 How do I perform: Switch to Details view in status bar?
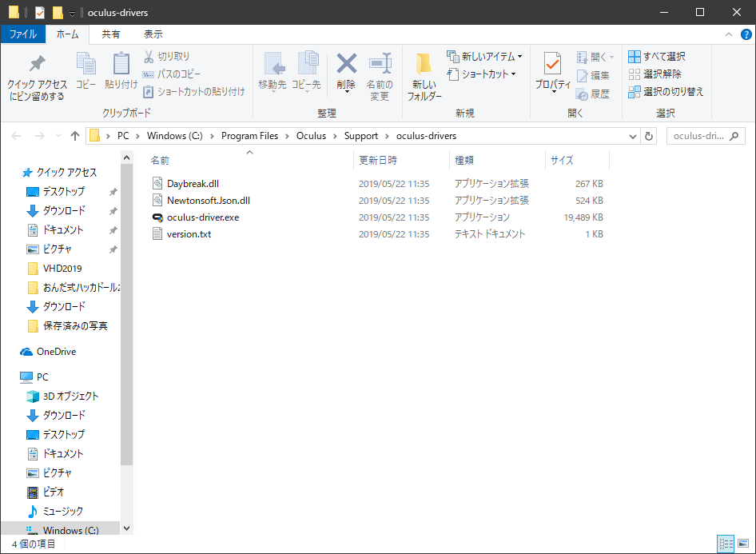click(x=726, y=544)
